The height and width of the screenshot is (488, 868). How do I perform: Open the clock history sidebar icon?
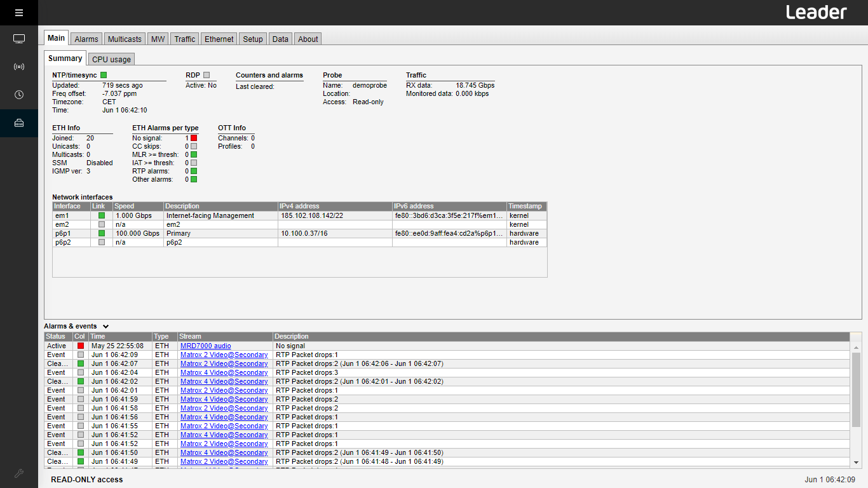pos(19,95)
